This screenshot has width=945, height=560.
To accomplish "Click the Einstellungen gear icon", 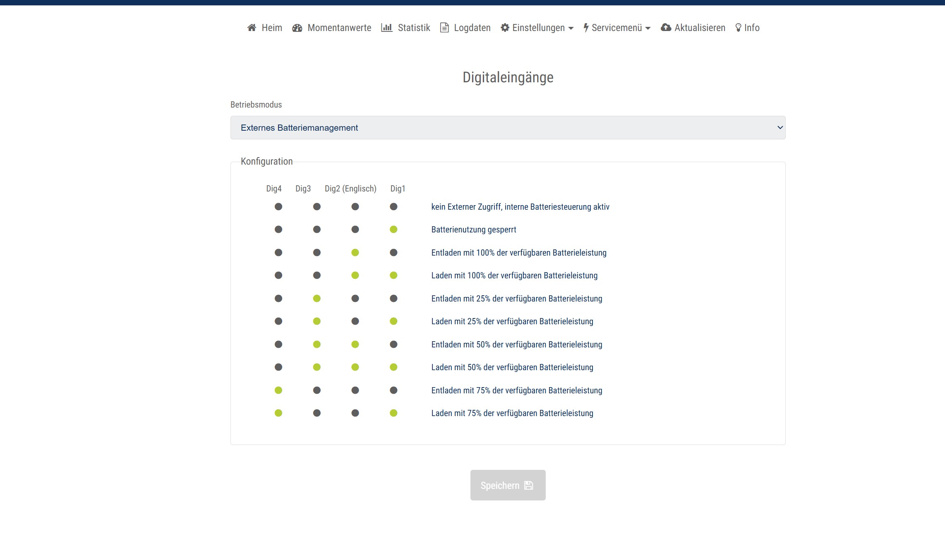I will (505, 28).
